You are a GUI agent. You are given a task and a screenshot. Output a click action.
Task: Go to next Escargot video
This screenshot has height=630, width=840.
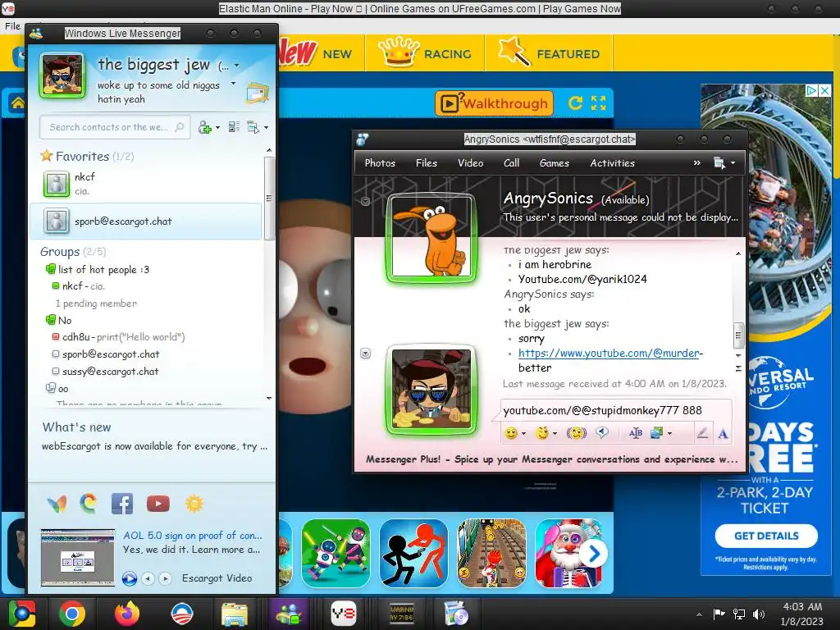click(x=166, y=578)
